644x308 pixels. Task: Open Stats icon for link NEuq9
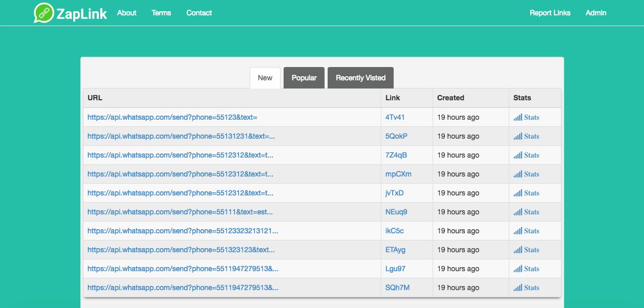point(518,212)
